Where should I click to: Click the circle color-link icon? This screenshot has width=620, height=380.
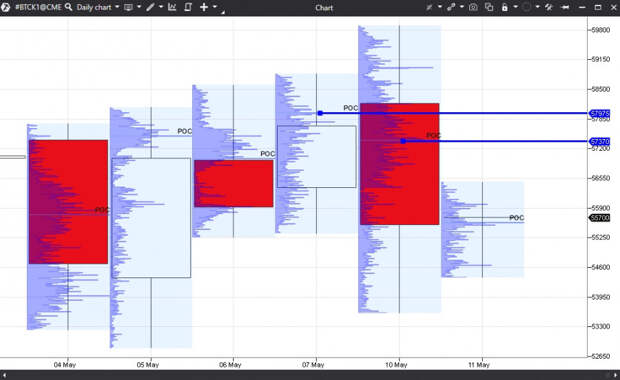pyautogui.click(x=526, y=7)
